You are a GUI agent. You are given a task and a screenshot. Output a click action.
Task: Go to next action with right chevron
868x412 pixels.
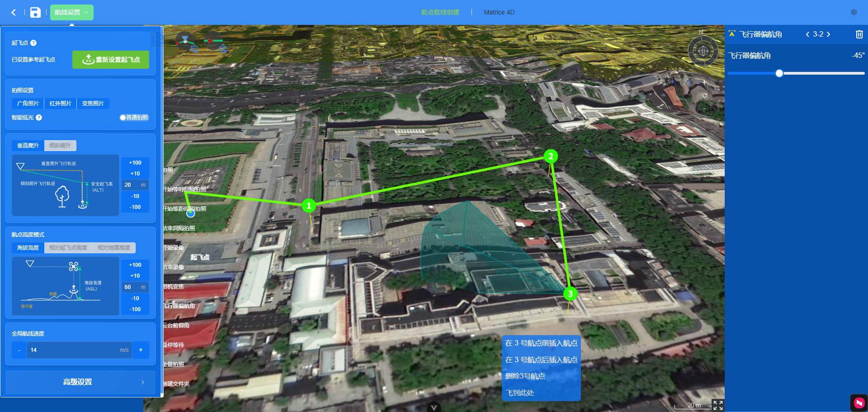coord(828,34)
